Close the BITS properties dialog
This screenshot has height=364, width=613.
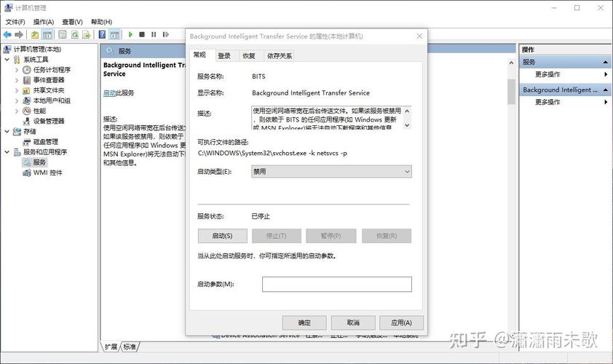[419, 36]
